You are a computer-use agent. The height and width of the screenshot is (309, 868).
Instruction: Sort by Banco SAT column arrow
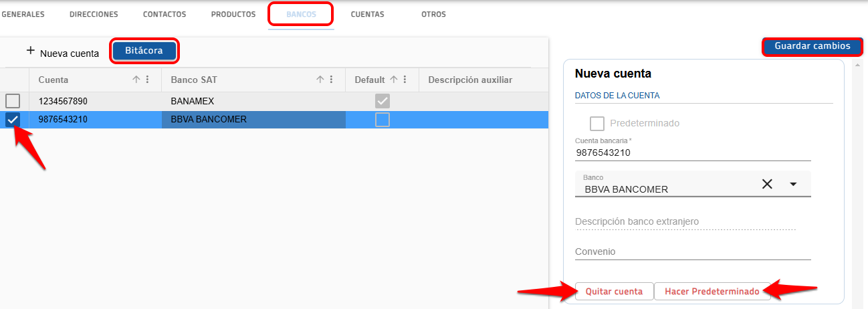tap(320, 80)
